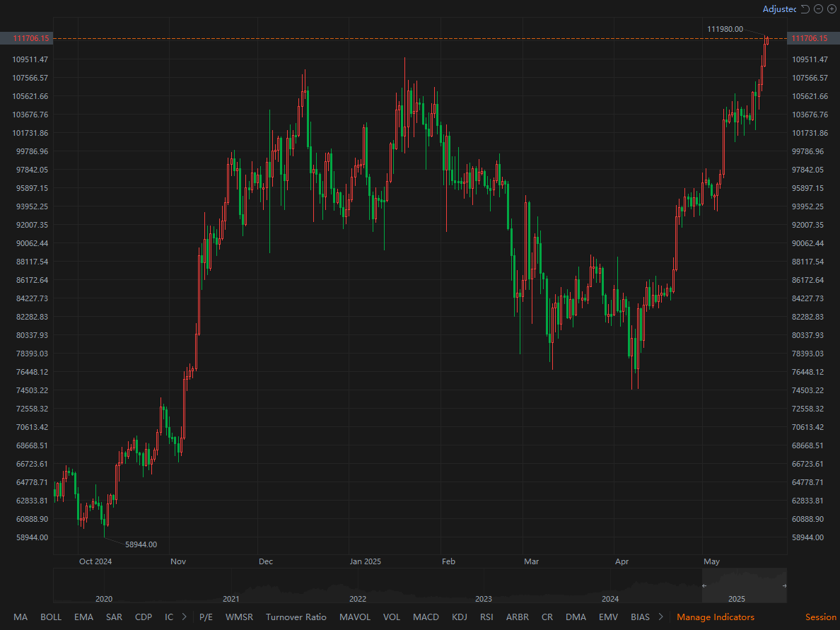
Task: Click the right arrow handle of range selector
Action: click(784, 585)
